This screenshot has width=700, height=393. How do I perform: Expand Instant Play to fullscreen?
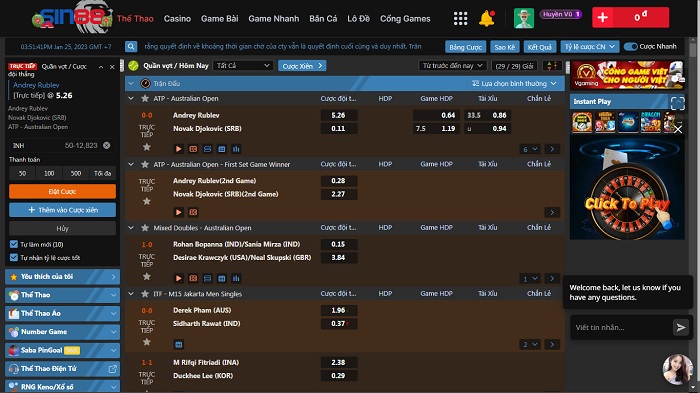[x=677, y=102]
